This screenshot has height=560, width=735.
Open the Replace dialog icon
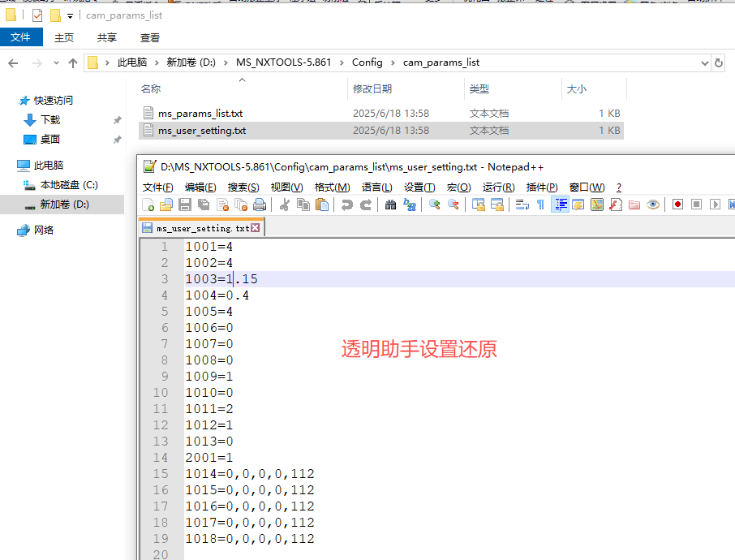coord(409,205)
